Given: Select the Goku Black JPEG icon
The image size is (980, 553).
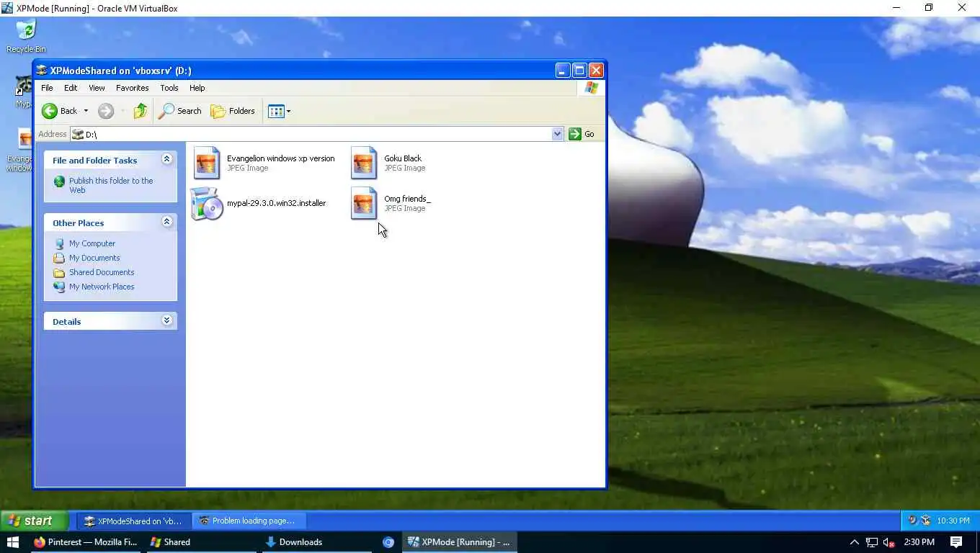Looking at the screenshot, I should point(364,163).
